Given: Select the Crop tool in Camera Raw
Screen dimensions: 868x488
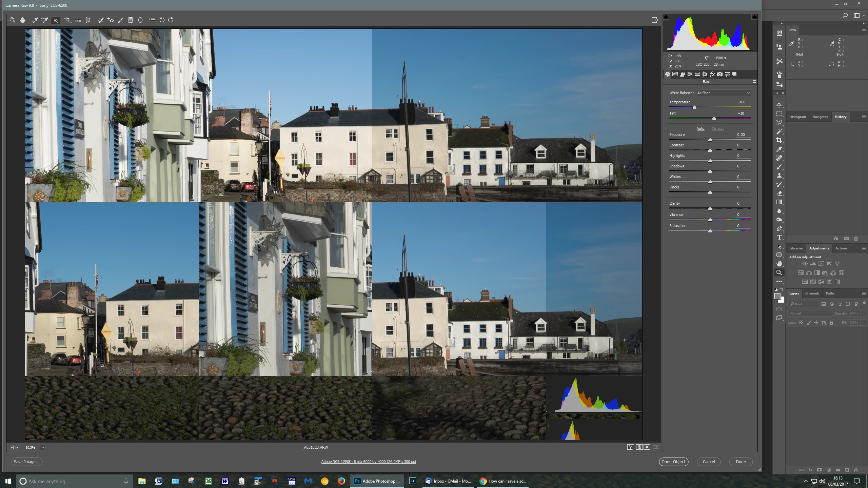Looking at the screenshot, I should 67,20.
